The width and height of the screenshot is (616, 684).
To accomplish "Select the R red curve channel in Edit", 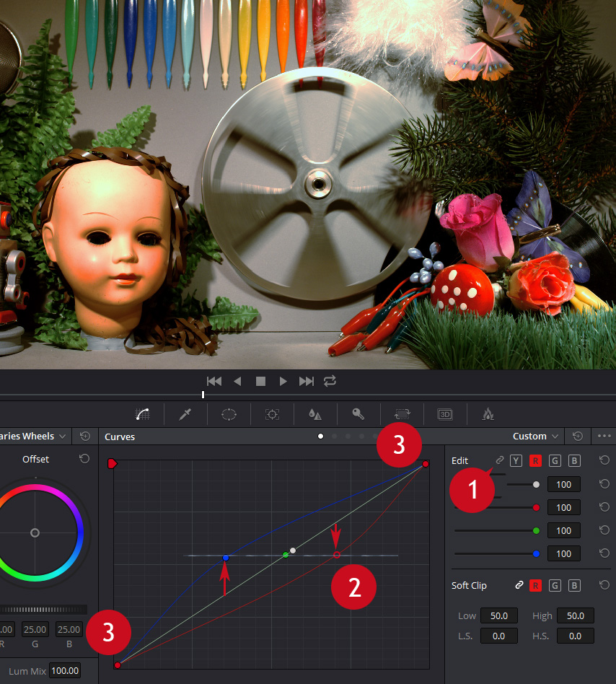I will click(x=535, y=460).
